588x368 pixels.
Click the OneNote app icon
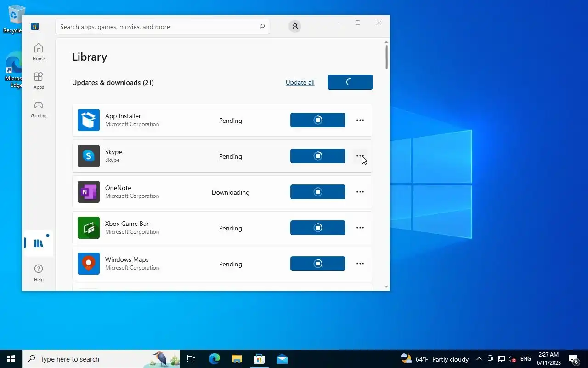[x=89, y=192]
